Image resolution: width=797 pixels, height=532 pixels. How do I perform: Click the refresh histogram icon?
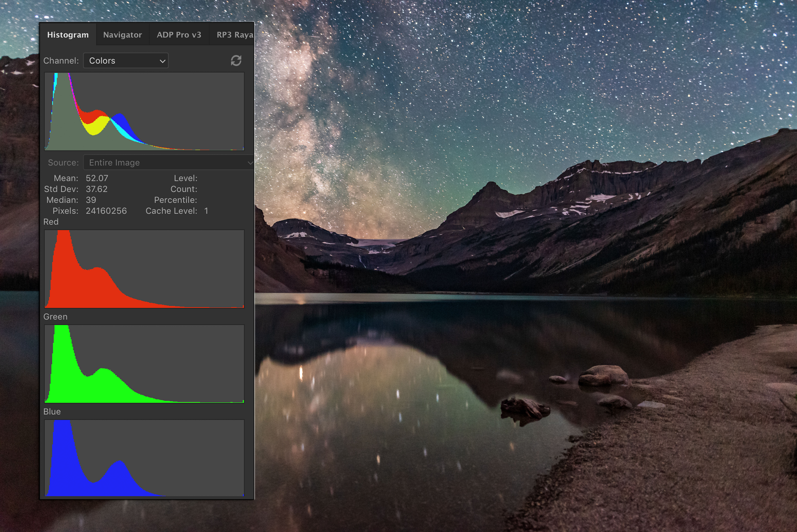pos(236,61)
